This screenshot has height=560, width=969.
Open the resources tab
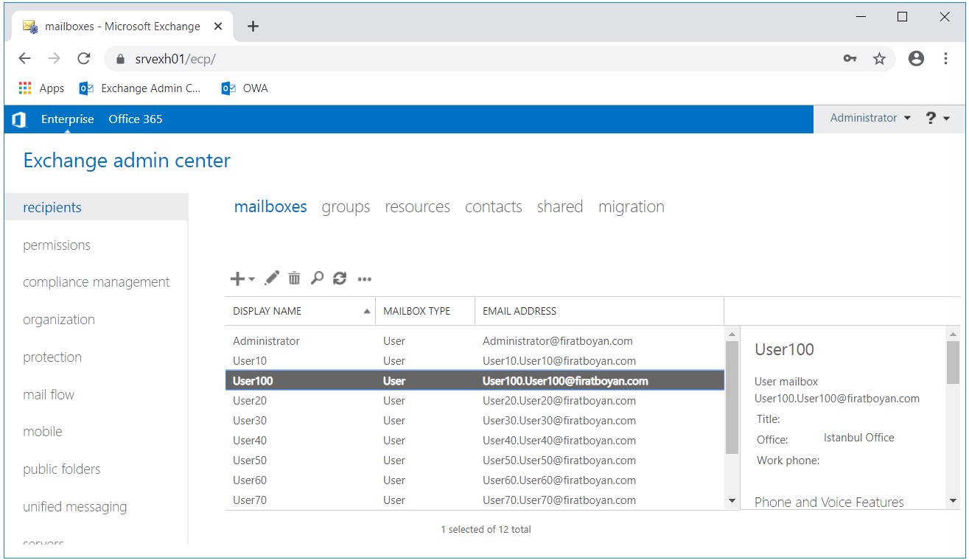click(x=417, y=207)
